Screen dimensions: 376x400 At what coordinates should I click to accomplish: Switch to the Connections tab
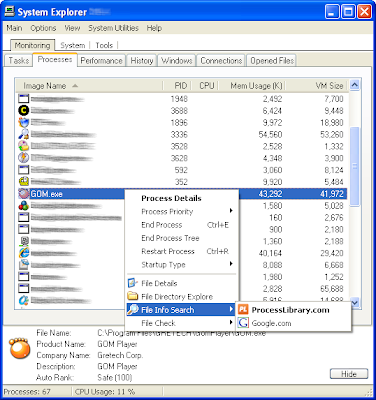pos(221,60)
